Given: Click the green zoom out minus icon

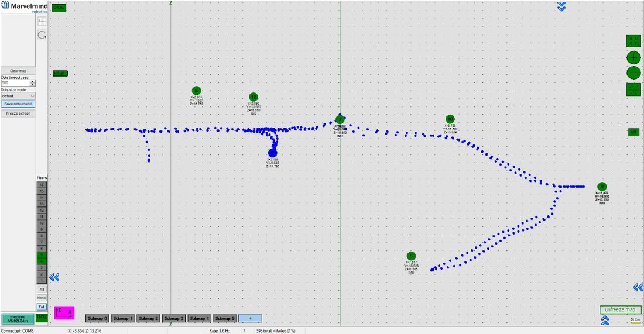Looking at the screenshot, I should coord(633,73).
